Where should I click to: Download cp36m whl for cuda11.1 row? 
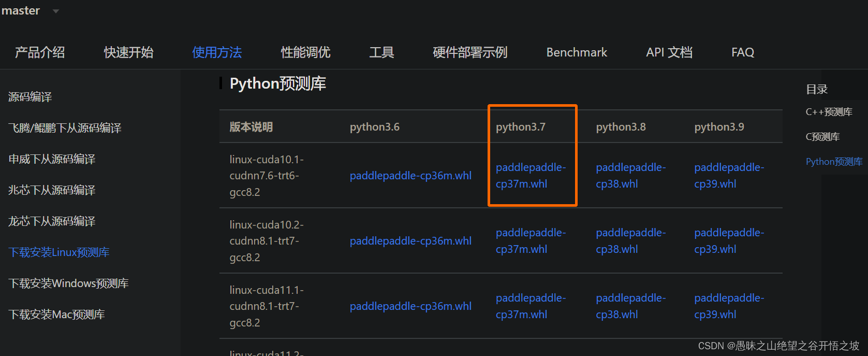point(410,306)
